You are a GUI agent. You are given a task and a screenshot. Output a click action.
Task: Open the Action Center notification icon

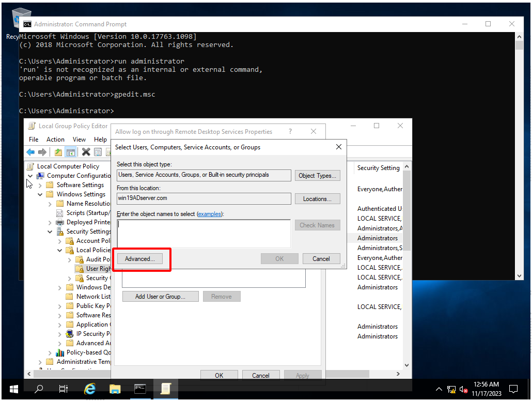coord(513,389)
